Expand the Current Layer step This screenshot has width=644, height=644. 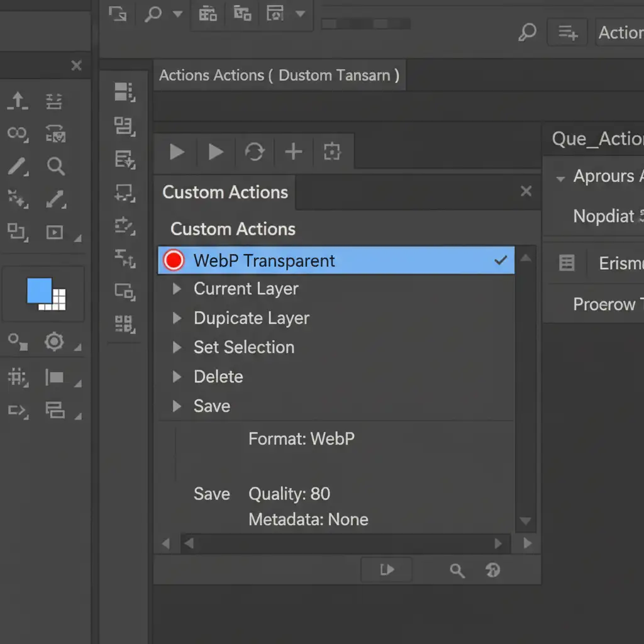(177, 289)
